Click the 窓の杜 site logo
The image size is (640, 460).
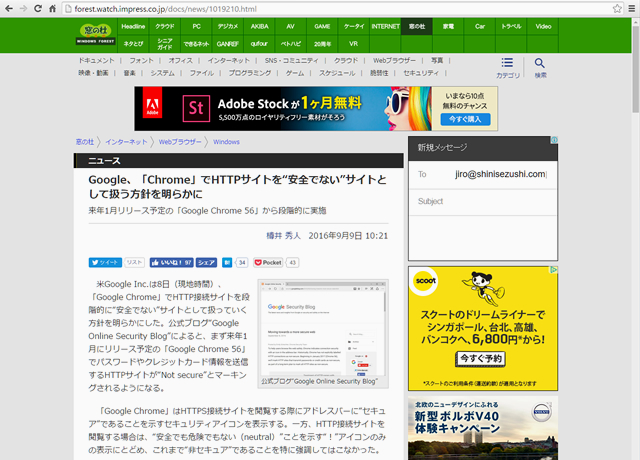click(94, 35)
